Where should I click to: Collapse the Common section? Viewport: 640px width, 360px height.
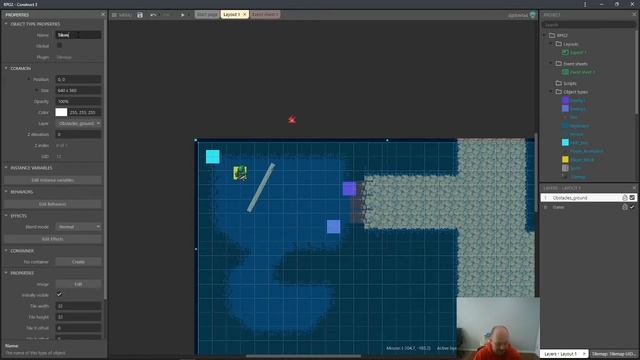tap(6, 68)
